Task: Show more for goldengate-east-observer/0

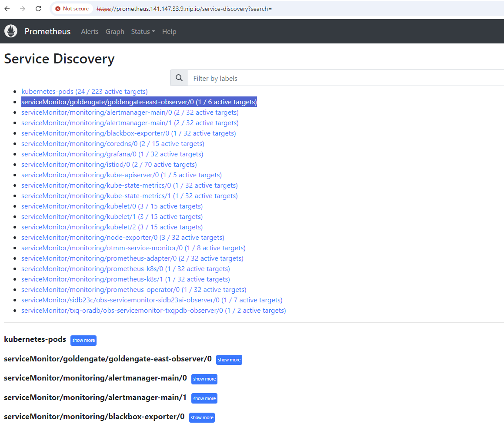Action: coord(229,360)
